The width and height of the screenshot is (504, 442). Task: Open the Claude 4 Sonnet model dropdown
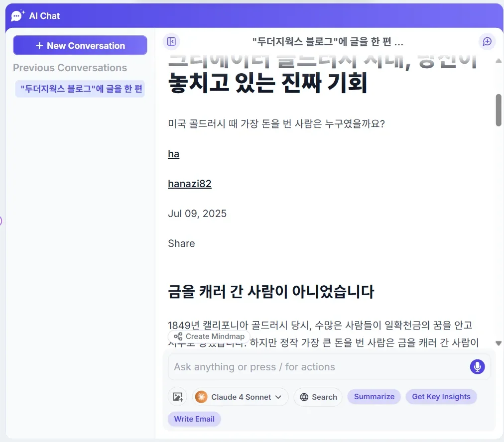tap(240, 397)
